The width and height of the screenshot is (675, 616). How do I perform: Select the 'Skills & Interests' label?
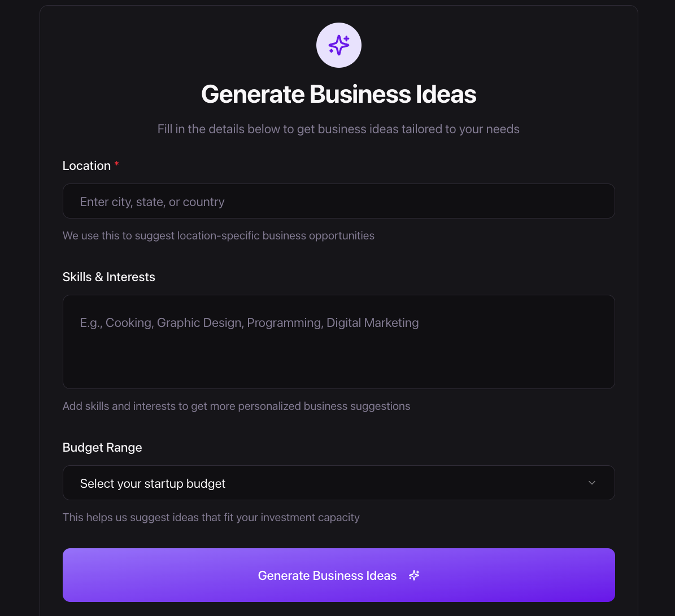click(x=108, y=277)
